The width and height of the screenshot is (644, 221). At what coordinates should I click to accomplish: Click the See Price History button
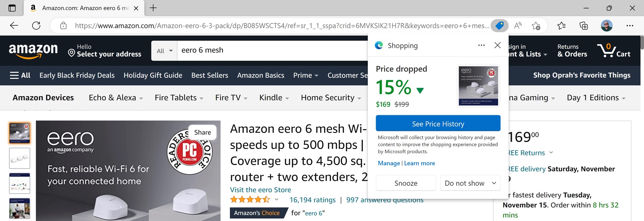[438, 124]
